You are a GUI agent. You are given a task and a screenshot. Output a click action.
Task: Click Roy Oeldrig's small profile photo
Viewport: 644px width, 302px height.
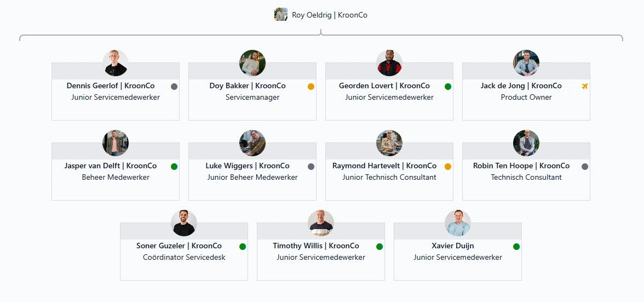(281, 15)
